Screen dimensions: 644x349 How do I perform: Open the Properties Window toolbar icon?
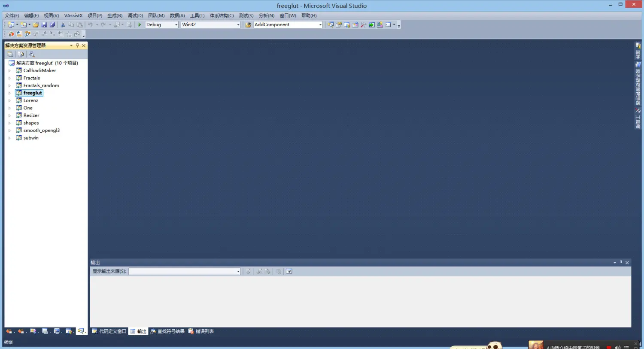339,25
